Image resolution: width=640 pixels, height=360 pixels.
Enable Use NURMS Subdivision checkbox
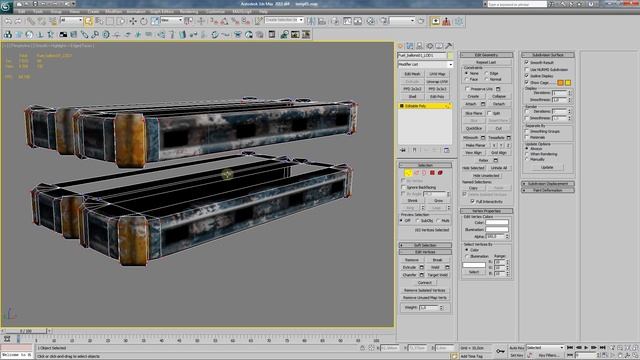coord(527,69)
